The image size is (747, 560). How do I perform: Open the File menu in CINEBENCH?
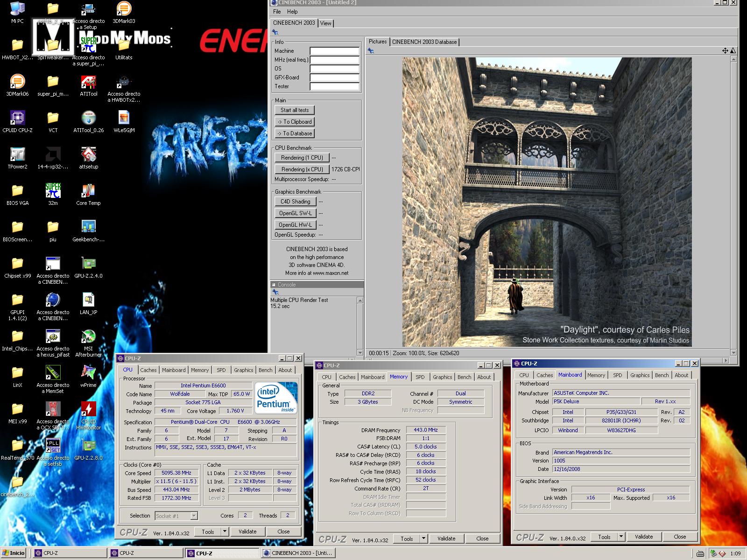pos(277,12)
